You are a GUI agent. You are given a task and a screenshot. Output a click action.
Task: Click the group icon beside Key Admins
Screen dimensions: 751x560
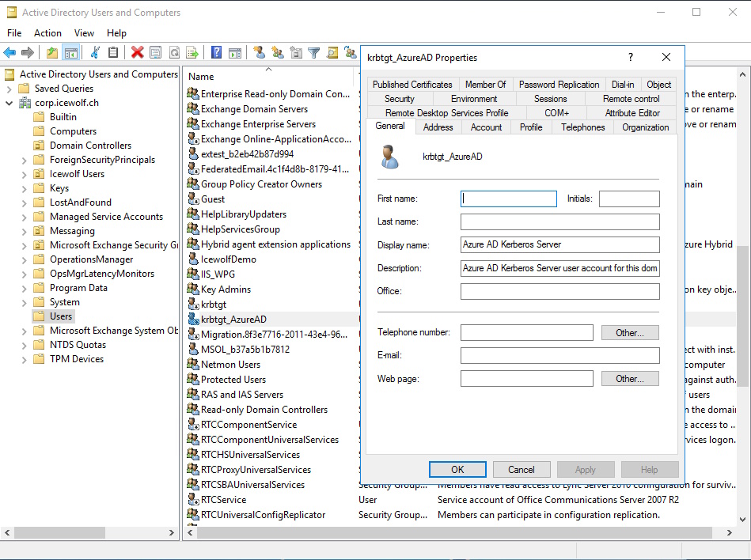click(x=193, y=289)
